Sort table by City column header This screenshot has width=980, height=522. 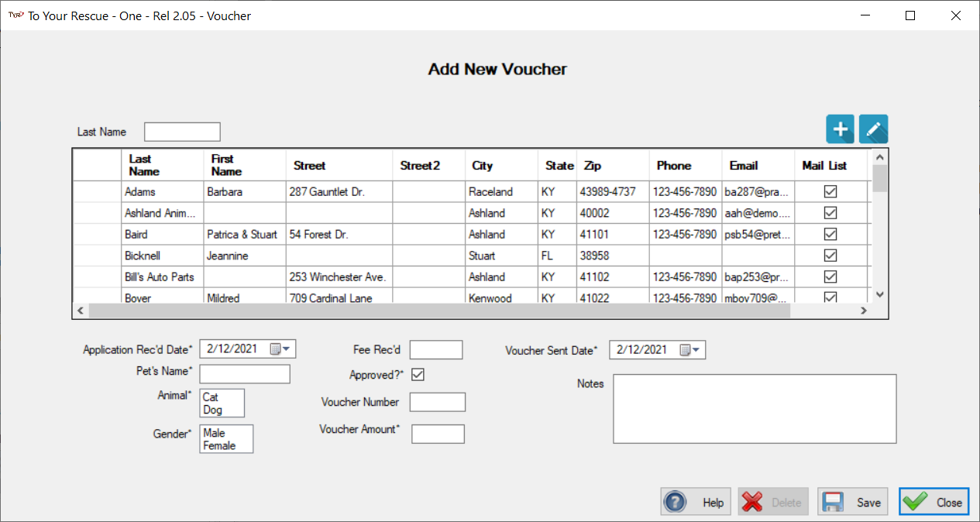(x=501, y=165)
